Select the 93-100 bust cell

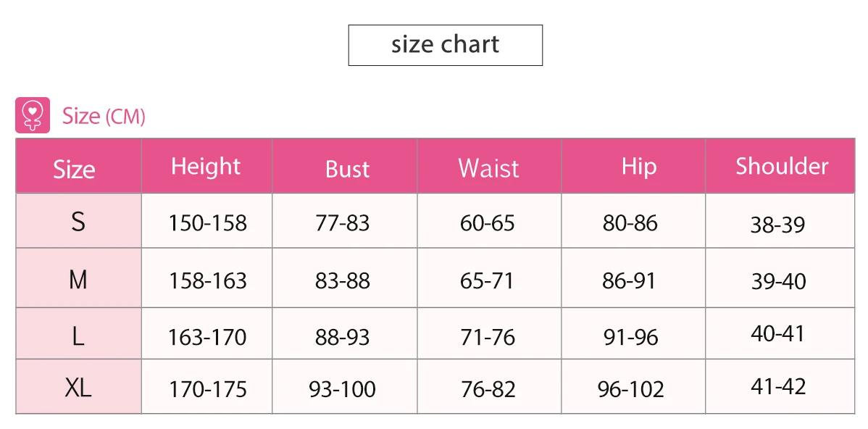(x=345, y=387)
